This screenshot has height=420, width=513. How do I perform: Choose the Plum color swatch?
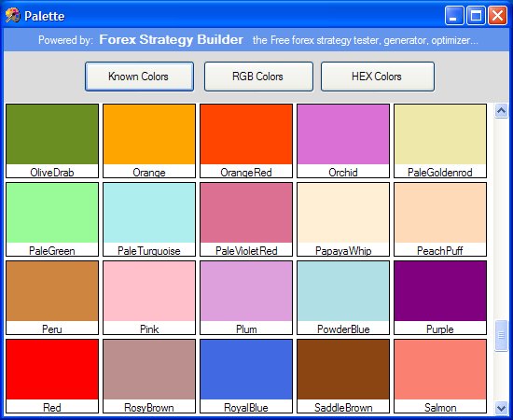pos(246,298)
